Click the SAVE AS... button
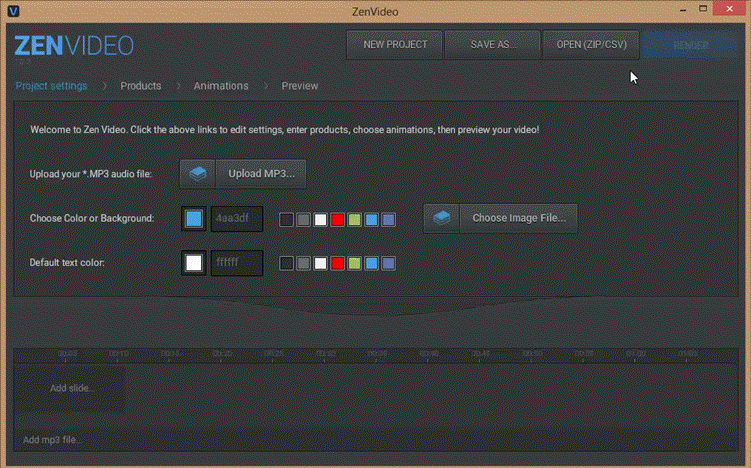The image size is (751, 468). [x=493, y=45]
